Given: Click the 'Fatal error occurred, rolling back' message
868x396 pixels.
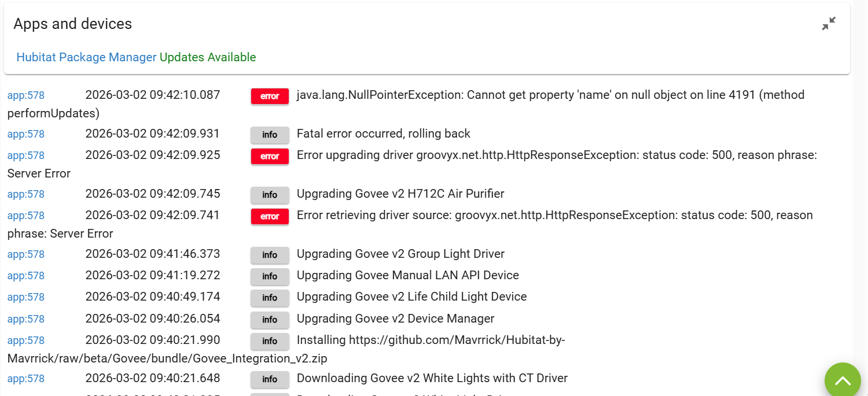Looking at the screenshot, I should [384, 134].
